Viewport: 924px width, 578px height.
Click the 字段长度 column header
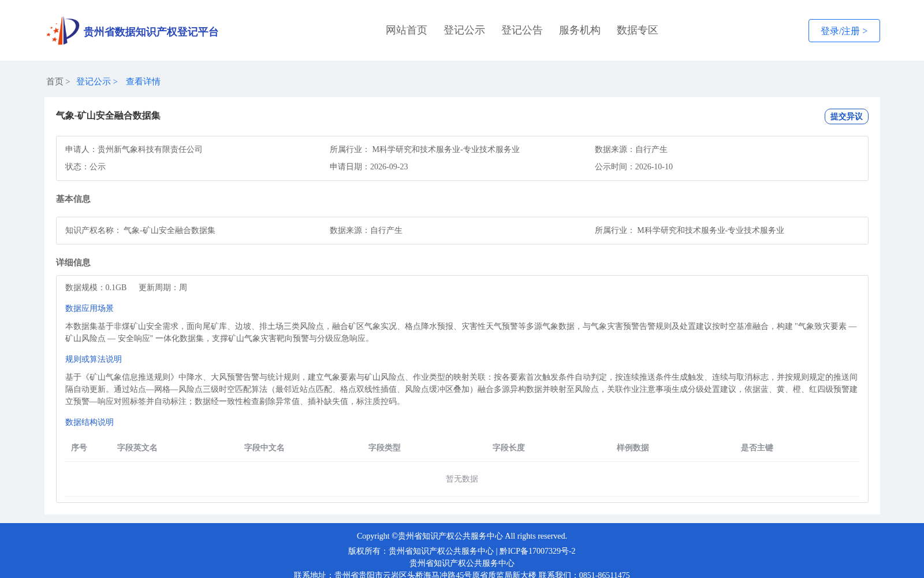[x=509, y=447]
